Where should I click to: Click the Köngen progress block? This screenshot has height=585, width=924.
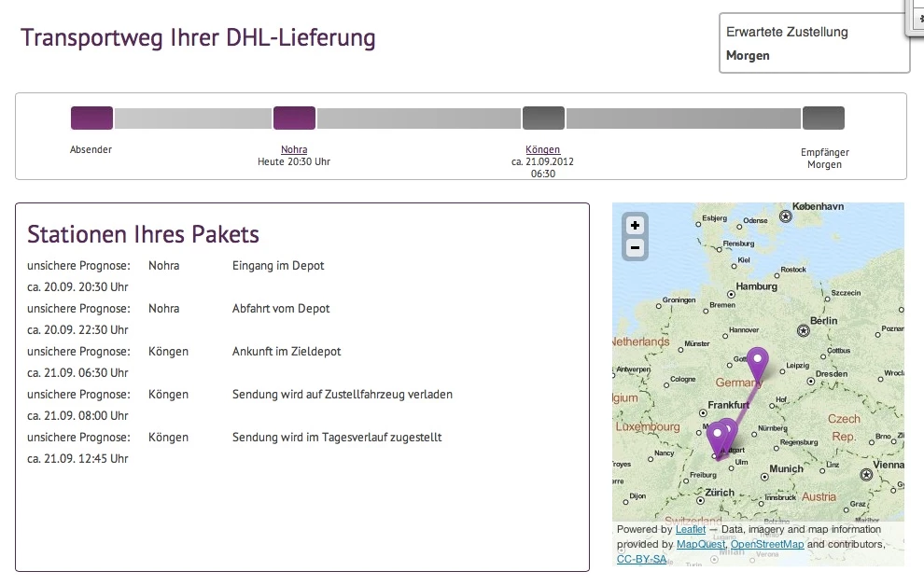click(543, 118)
